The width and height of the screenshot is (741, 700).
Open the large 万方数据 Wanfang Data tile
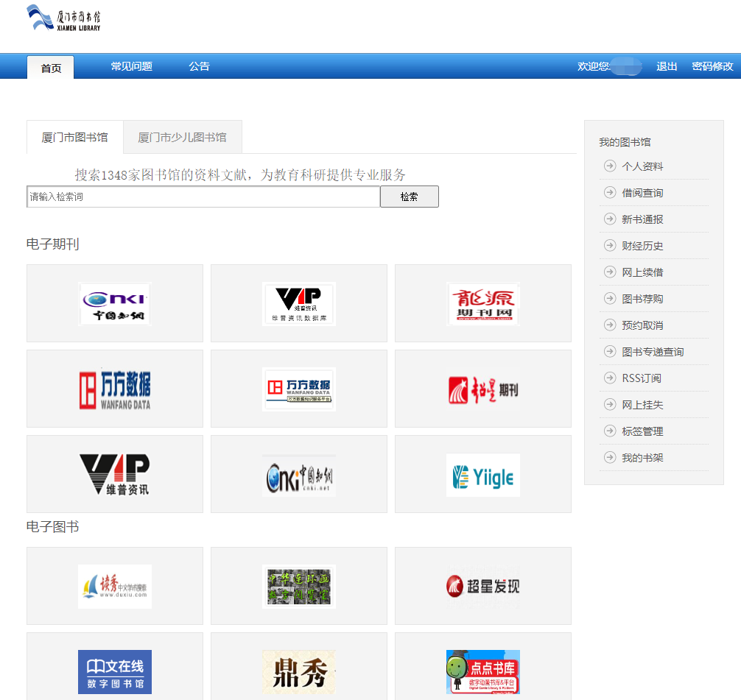coord(115,389)
